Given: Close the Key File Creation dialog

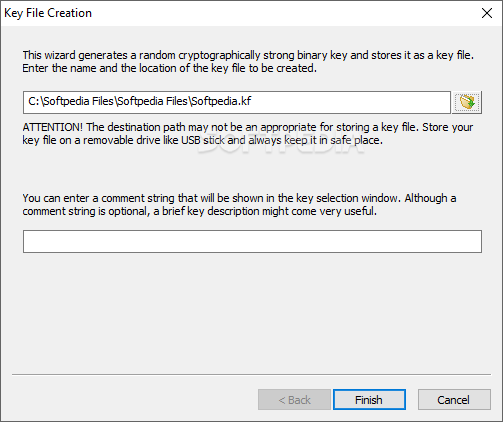Looking at the screenshot, I should pyautogui.click(x=487, y=13).
